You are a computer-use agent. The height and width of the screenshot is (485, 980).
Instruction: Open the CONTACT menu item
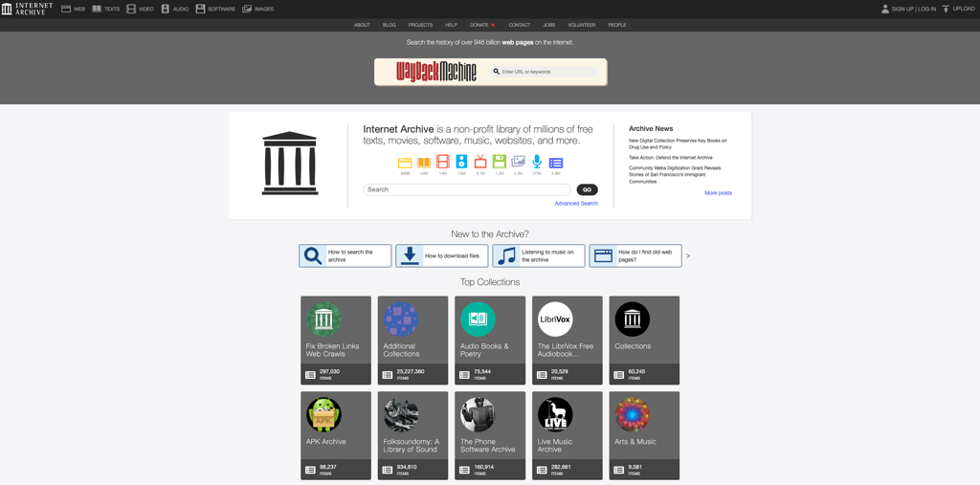coord(520,25)
